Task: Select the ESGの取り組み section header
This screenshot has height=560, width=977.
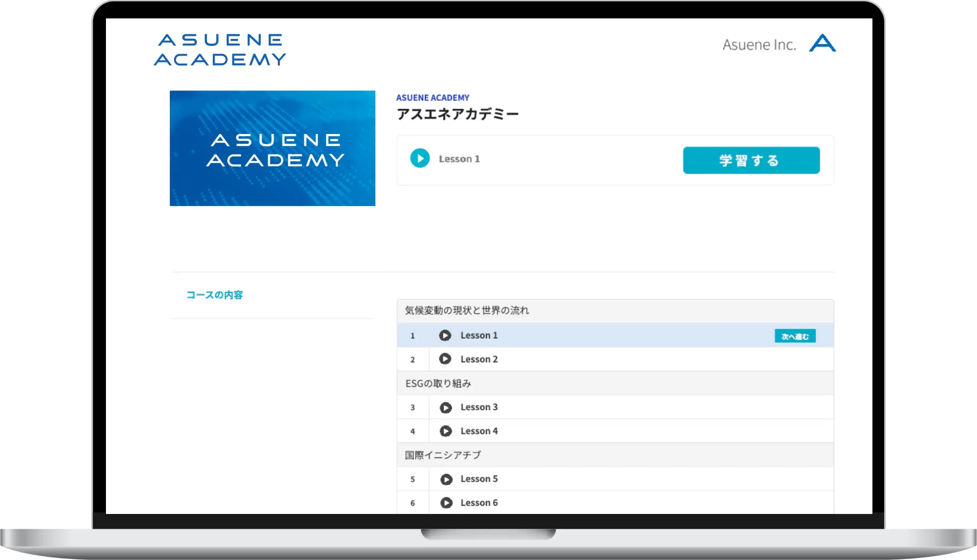Action: point(438,384)
